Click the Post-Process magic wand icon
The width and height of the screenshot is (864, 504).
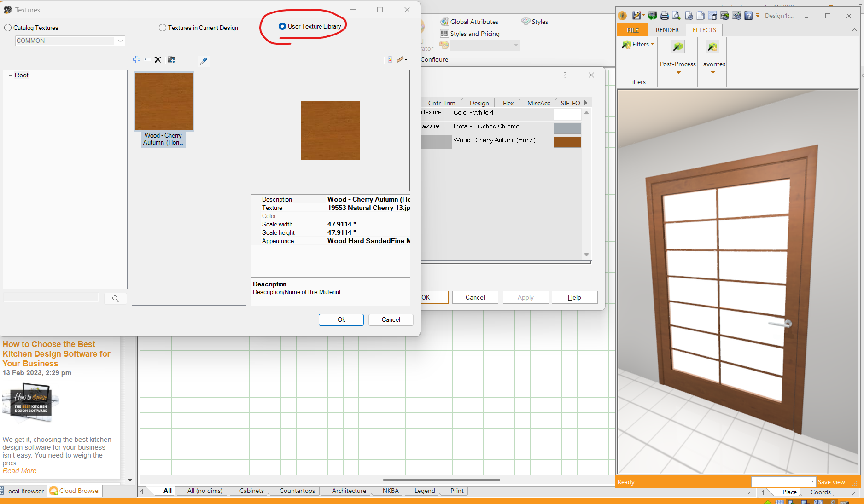(677, 46)
